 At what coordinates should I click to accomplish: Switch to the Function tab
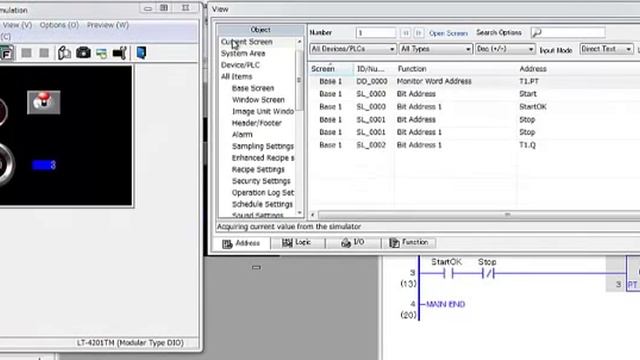(409, 243)
